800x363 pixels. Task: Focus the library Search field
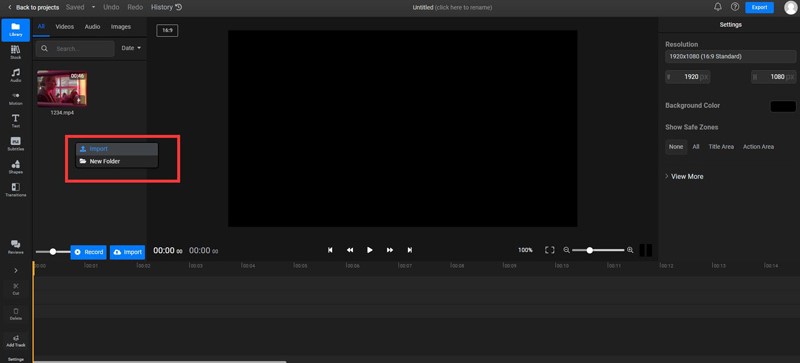pyautogui.click(x=75, y=49)
